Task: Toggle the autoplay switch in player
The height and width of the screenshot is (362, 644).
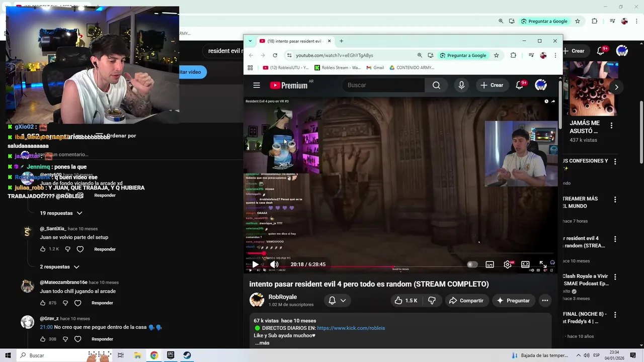Action: pos(471,264)
